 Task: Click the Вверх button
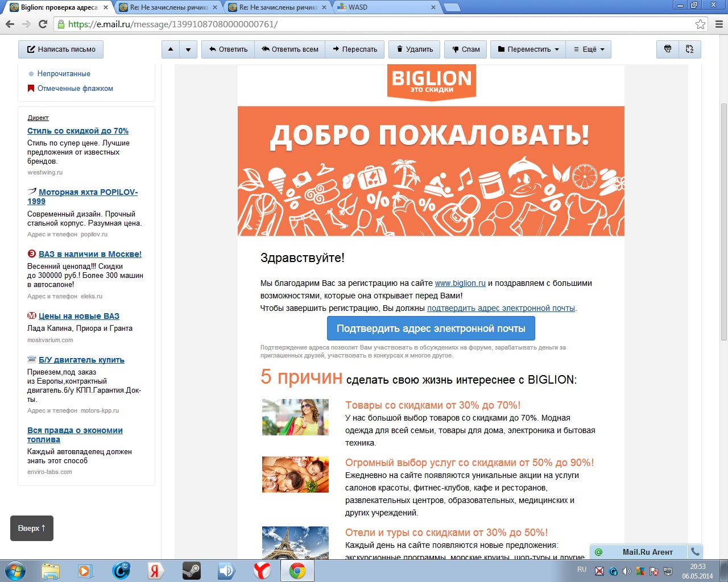(x=32, y=528)
